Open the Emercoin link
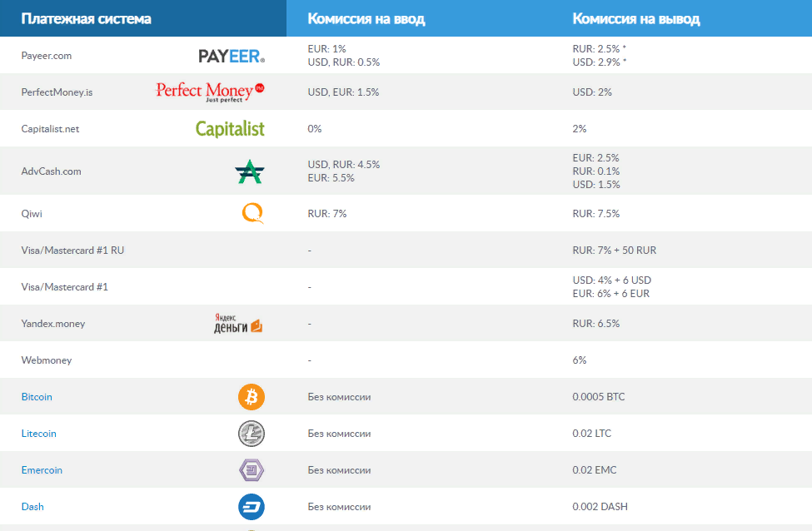This screenshot has width=812, height=531. (42, 470)
